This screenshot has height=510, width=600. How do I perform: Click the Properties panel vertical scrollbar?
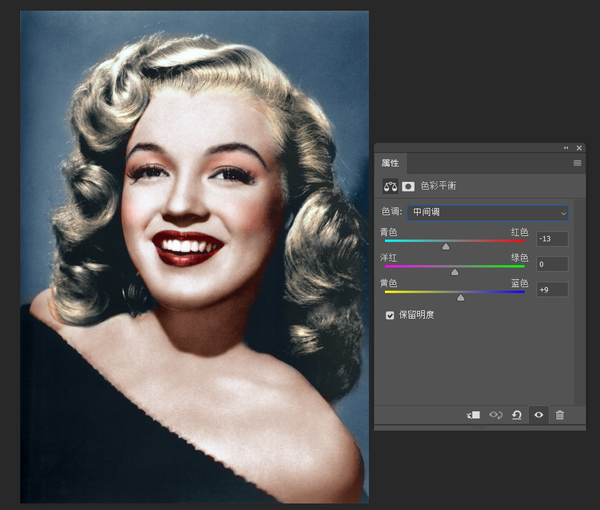coord(579,301)
